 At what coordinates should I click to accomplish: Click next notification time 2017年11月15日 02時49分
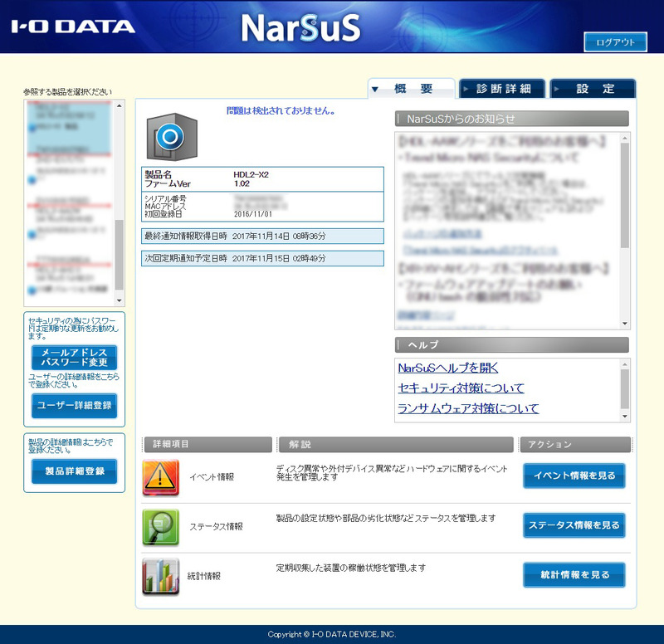pos(279,258)
